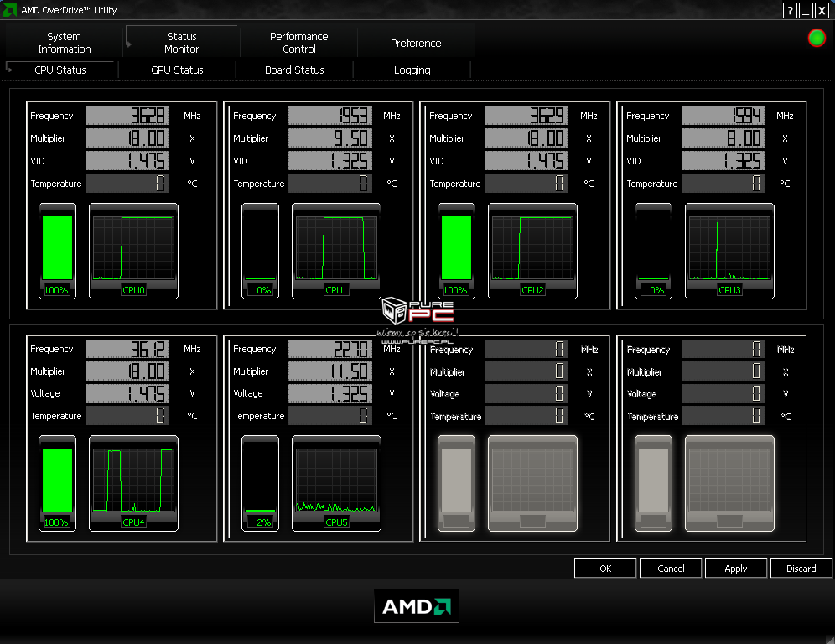
Task: Click the Cancel button
Action: pyautogui.click(x=671, y=569)
